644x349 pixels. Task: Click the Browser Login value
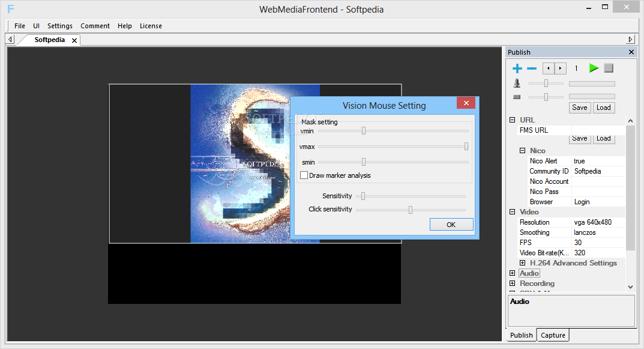click(x=598, y=202)
